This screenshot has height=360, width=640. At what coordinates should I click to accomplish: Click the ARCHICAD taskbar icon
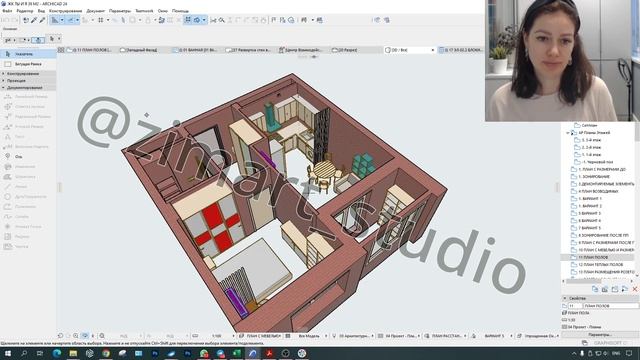tap(253, 353)
